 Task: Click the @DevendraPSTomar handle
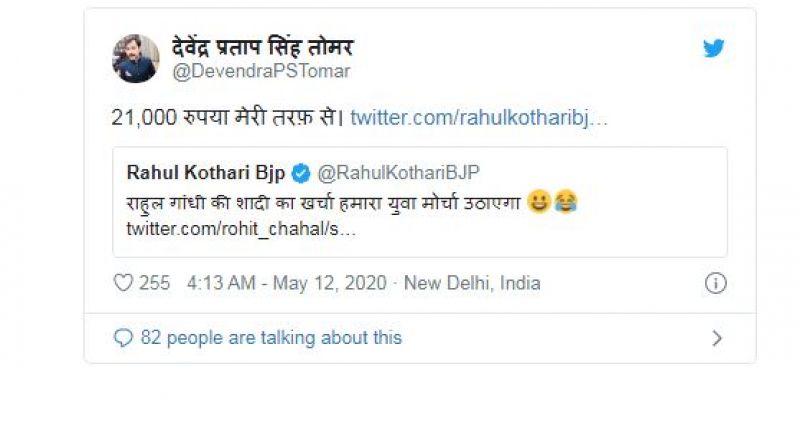point(261,72)
